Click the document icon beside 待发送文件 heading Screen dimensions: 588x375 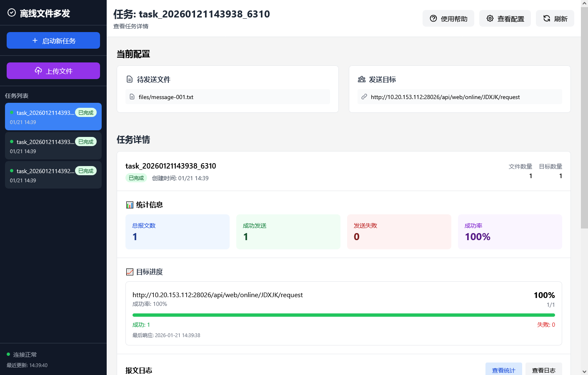130,79
